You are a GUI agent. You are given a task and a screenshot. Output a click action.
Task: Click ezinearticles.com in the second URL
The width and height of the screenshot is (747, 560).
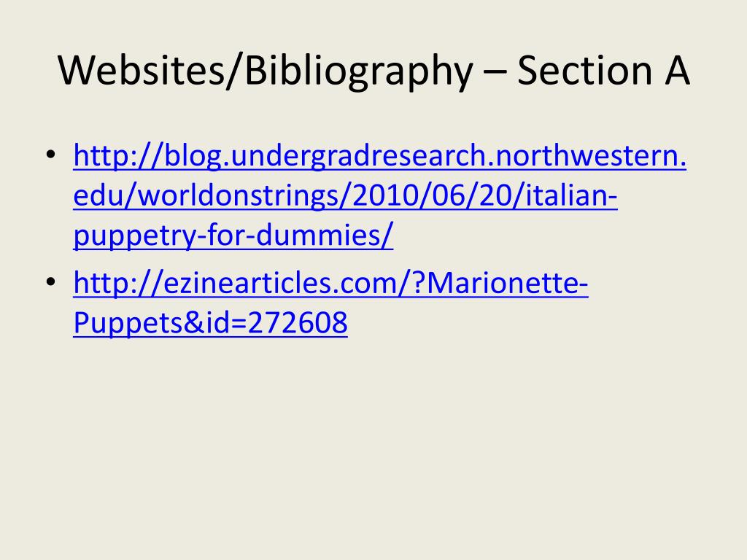[x=279, y=284]
